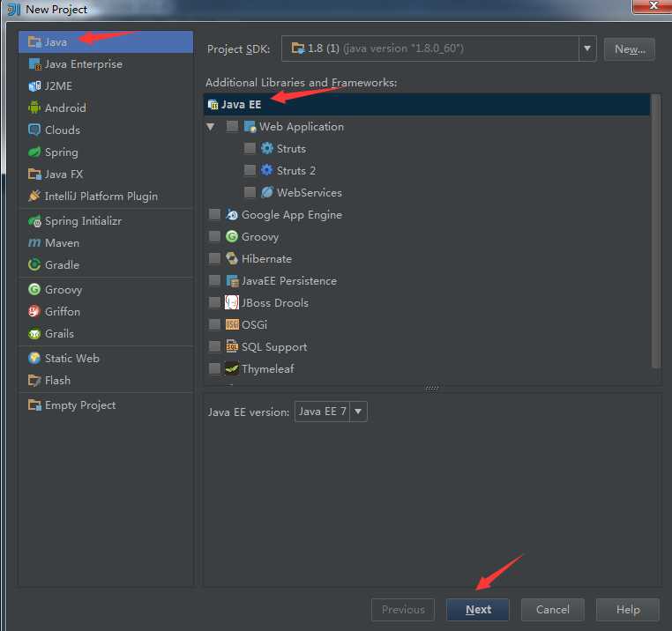Image resolution: width=672 pixels, height=631 pixels.
Task: Click the JBoss Drools icon
Action: 232,302
